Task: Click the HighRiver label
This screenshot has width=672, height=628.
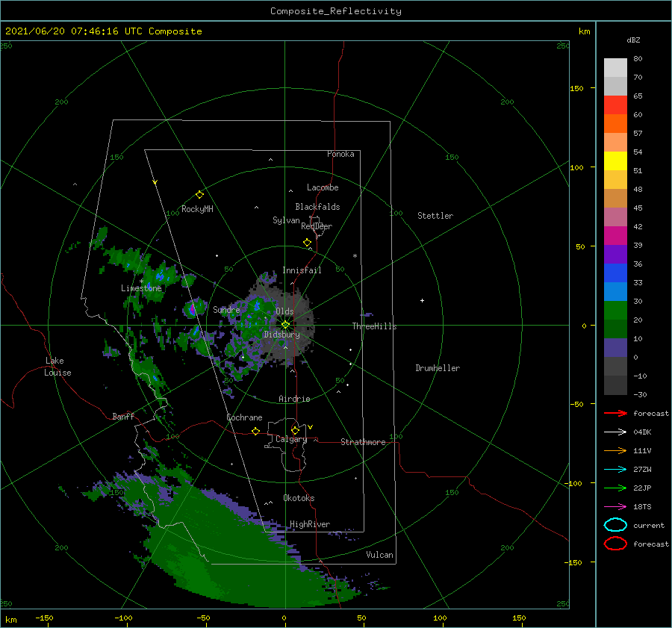Action: [x=309, y=524]
